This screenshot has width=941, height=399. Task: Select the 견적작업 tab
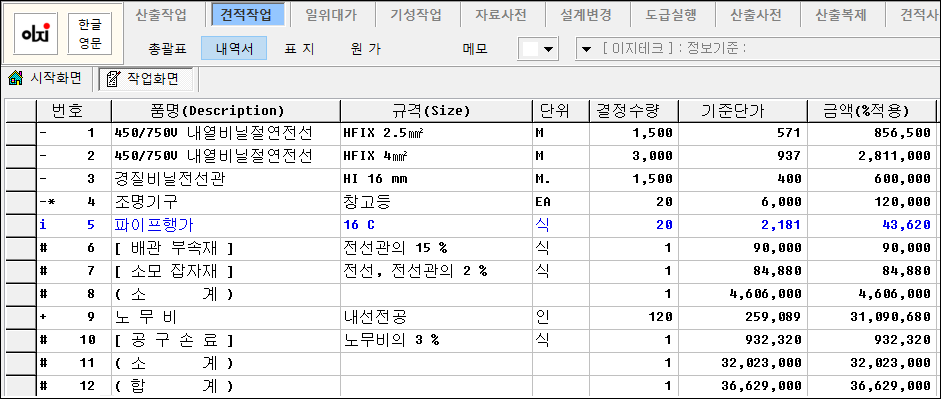pyautogui.click(x=247, y=14)
